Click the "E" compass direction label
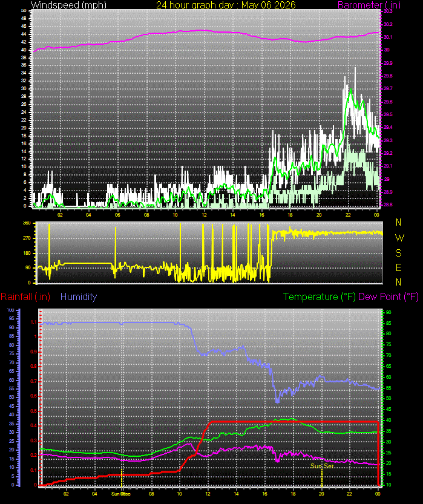The image size is (423, 504). click(399, 267)
